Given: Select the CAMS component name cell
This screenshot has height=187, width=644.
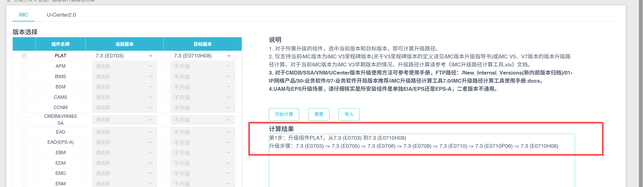Looking at the screenshot, I should [61, 97].
